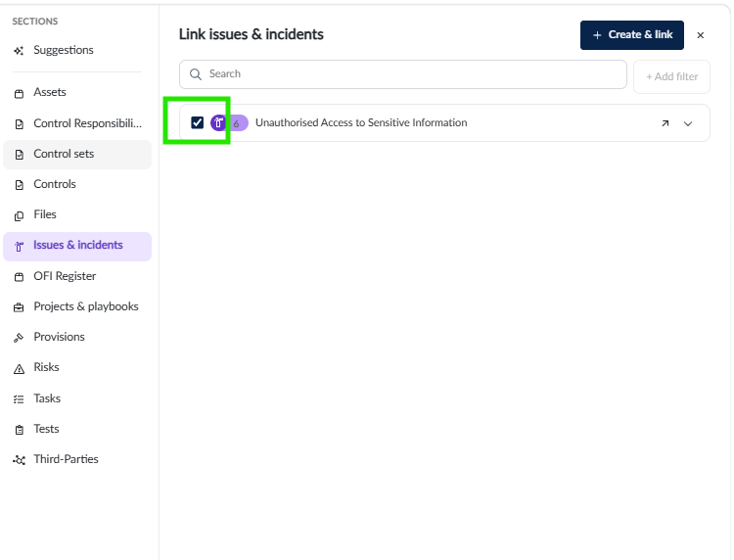Click the purple issue type badge icon
Screen dimensions: 734x560
click(218, 122)
